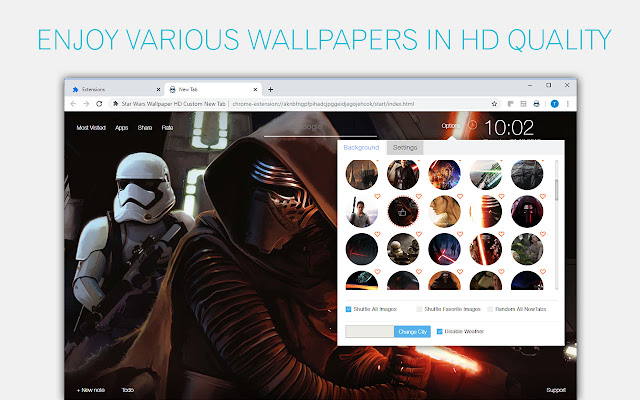The image size is (640, 400).
Task: Click the New note button
Action: pos(91,390)
